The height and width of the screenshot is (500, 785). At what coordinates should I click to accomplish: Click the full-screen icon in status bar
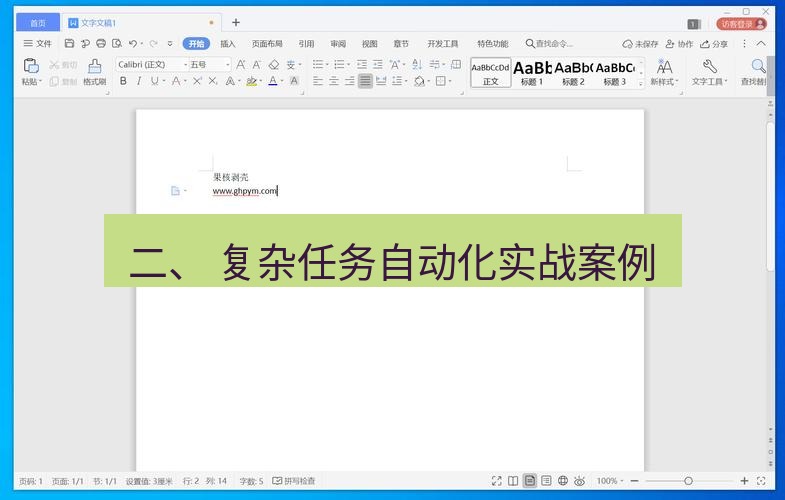pos(497,481)
